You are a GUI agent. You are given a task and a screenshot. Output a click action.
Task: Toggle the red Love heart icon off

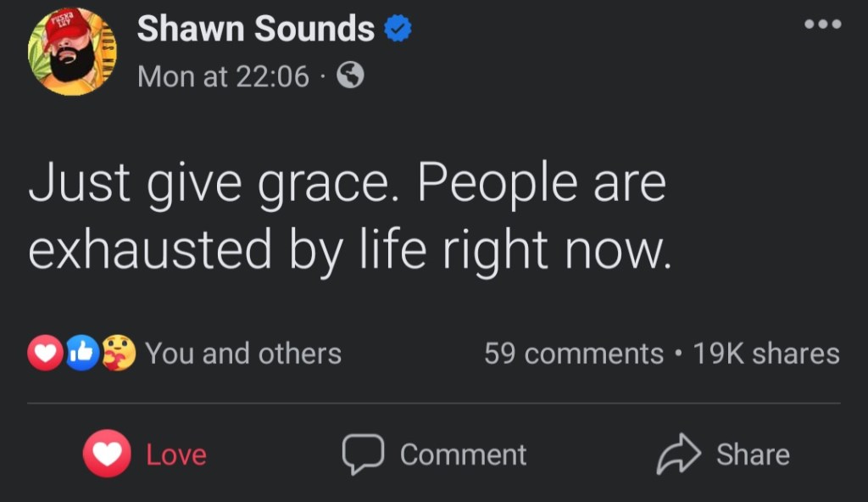pos(107,455)
